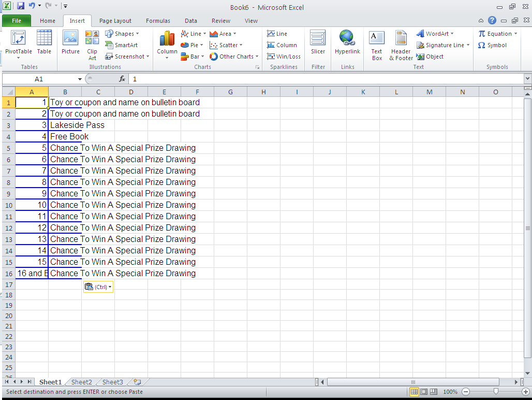The height and width of the screenshot is (400, 532).
Task: Open the Clip Art pane
Action: (x=92, y=46)
